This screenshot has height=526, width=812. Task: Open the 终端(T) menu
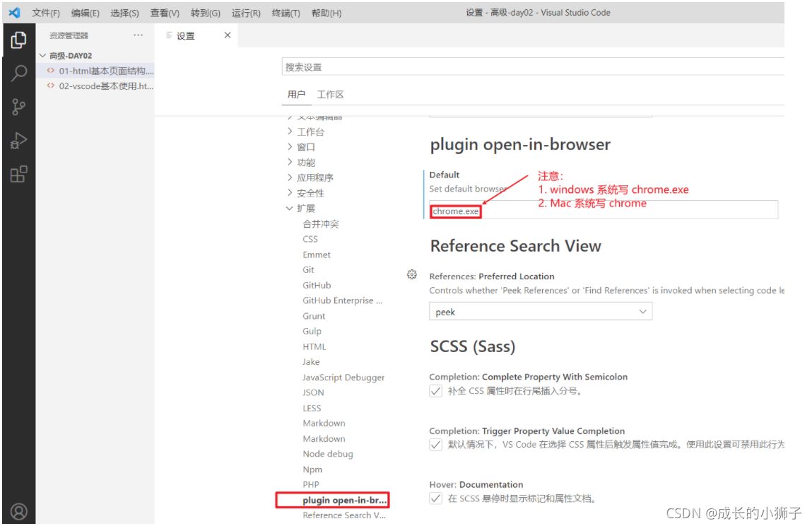tap(286, 13)
